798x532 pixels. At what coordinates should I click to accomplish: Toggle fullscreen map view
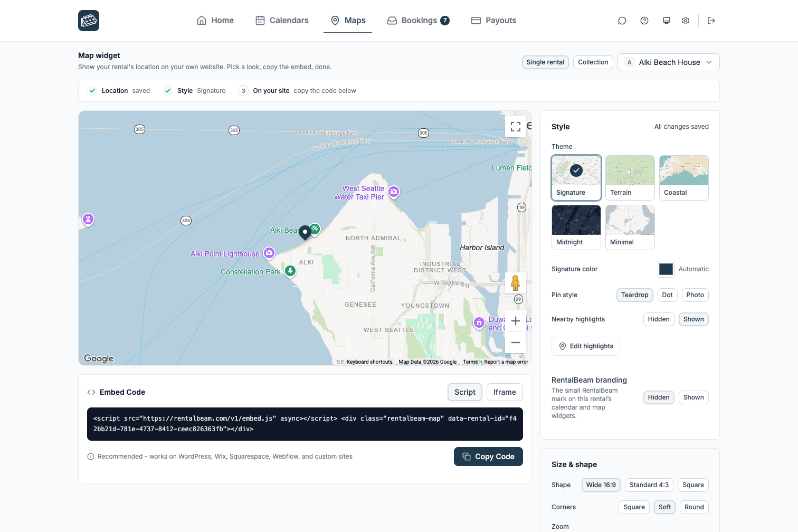(x=516, y=127)
